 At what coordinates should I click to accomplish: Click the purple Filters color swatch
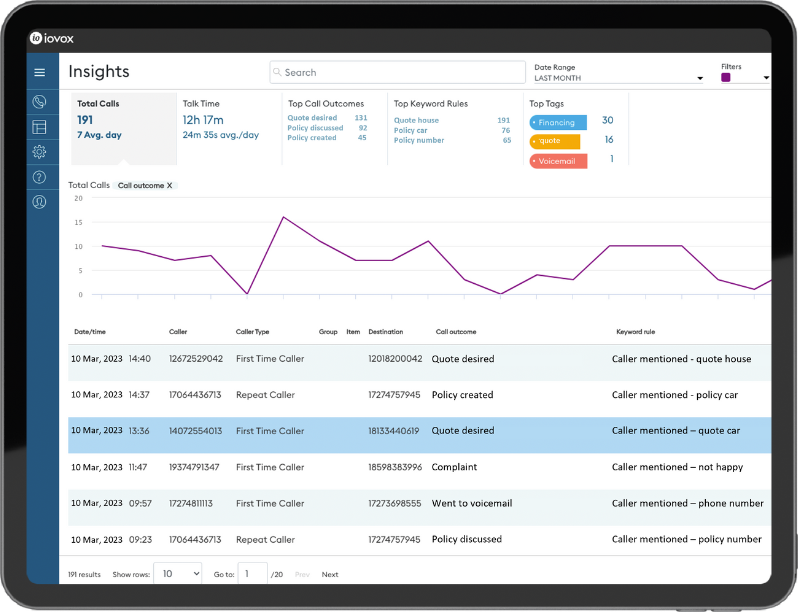(x=726, y=78)
